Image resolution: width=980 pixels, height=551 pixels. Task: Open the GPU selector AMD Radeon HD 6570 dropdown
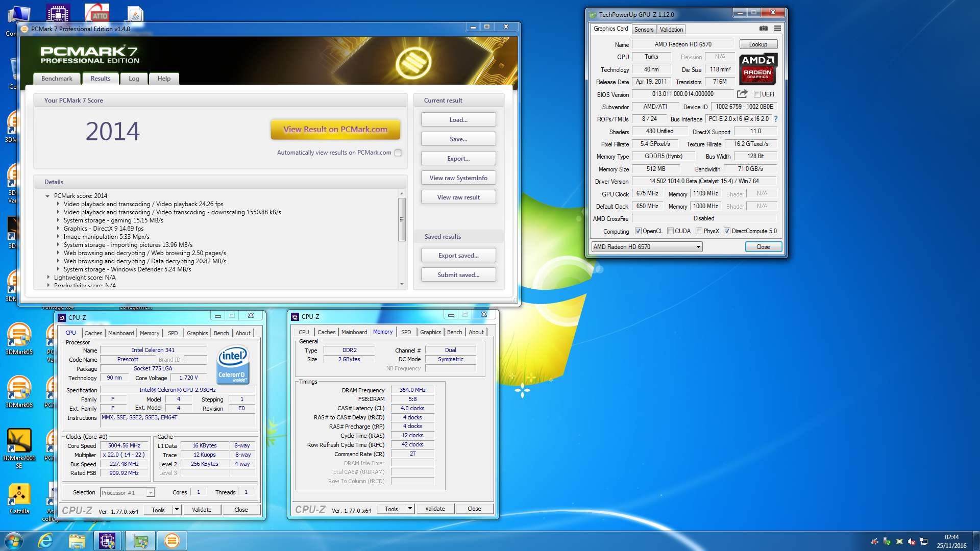(647, 247)
